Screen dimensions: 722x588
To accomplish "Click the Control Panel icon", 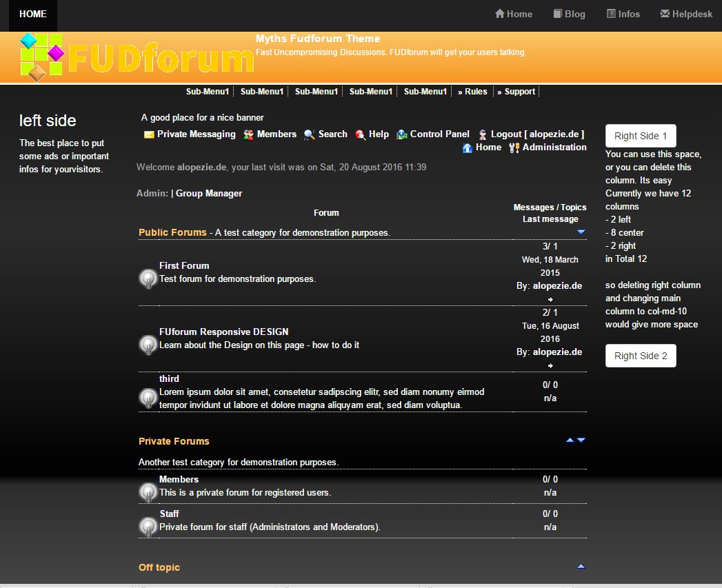I will coord(402,135).
